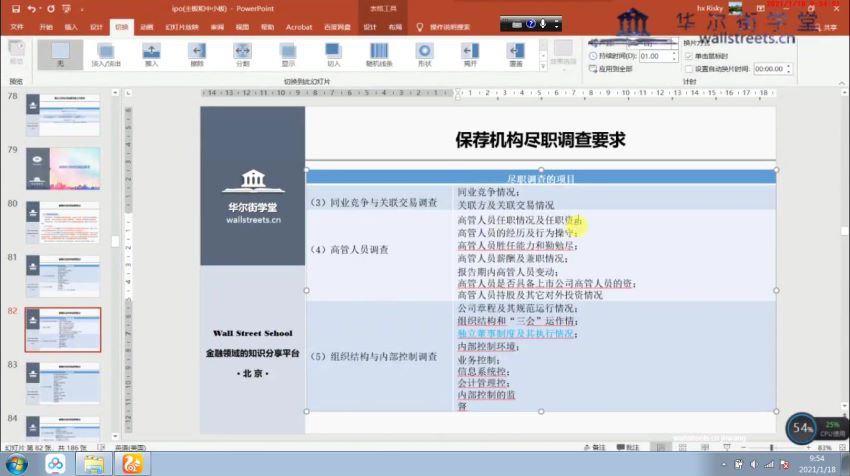This screenshot has width=850, height=476.
Task: Open the Acrobat ribbon tab
Action: (299, 27)
